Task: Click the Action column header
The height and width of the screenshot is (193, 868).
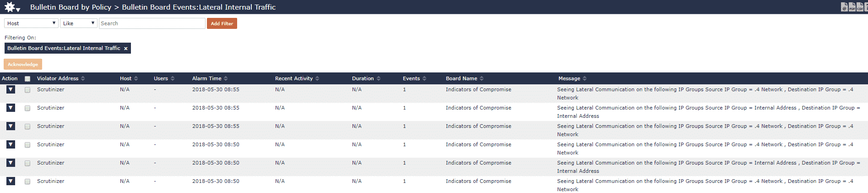Action: (10, 78)
